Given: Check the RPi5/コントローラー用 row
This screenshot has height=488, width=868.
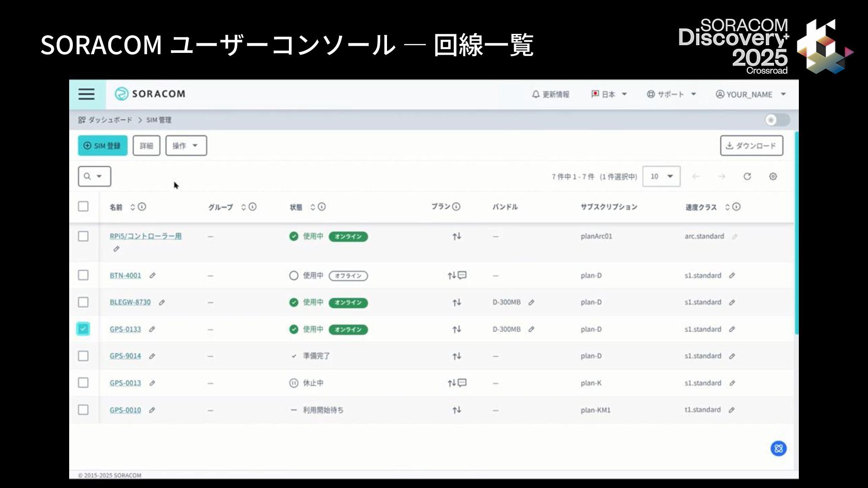Looking at the screenshot, I should coord(83,236).
